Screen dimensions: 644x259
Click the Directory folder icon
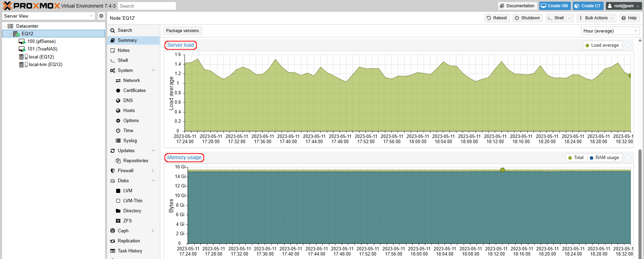(x=118, y=211)
